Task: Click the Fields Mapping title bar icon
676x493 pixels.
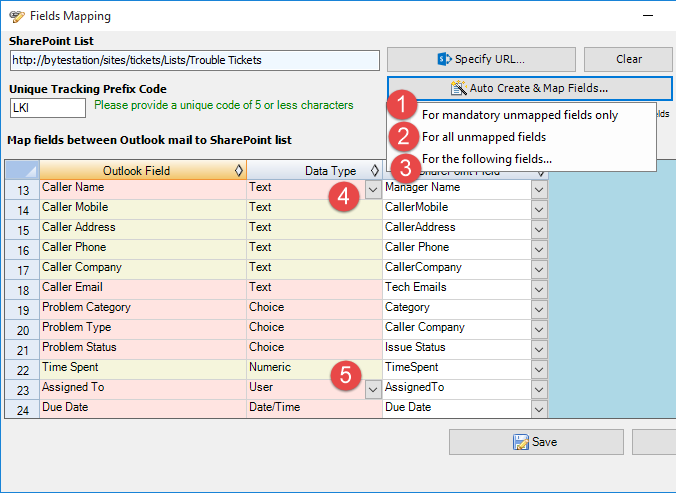Action: point(15,16)
